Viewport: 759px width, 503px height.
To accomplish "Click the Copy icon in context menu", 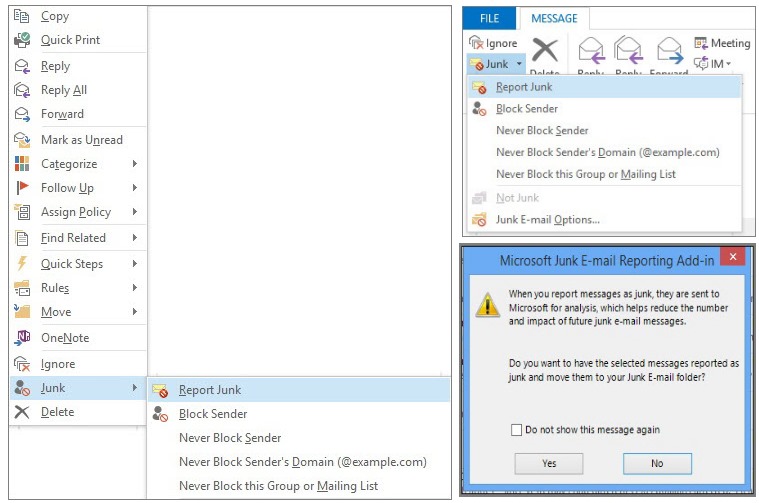I will tap(21, 16).
